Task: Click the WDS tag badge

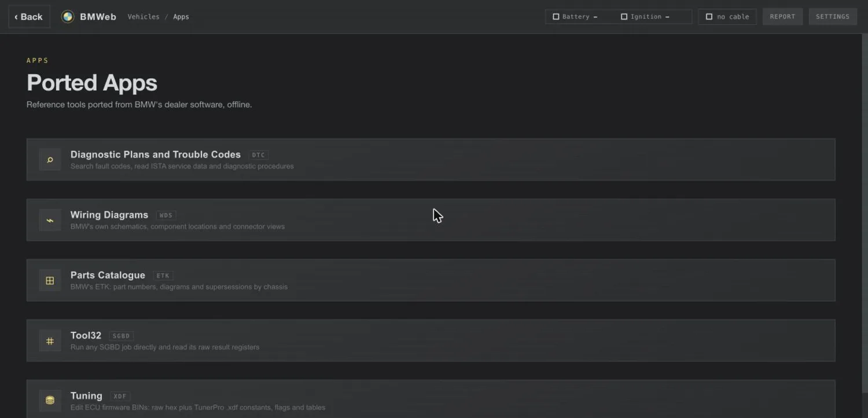Action: click(165, 215)
